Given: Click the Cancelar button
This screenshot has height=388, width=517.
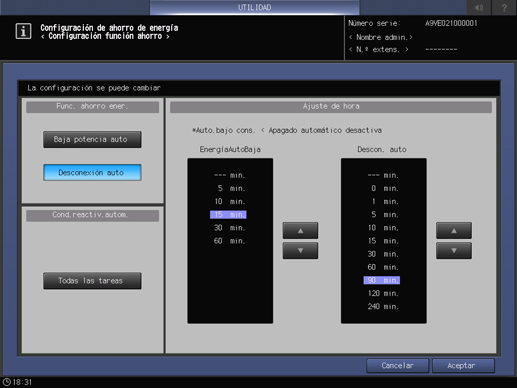Looking at the screenshot, I should [x=398, y=366].
